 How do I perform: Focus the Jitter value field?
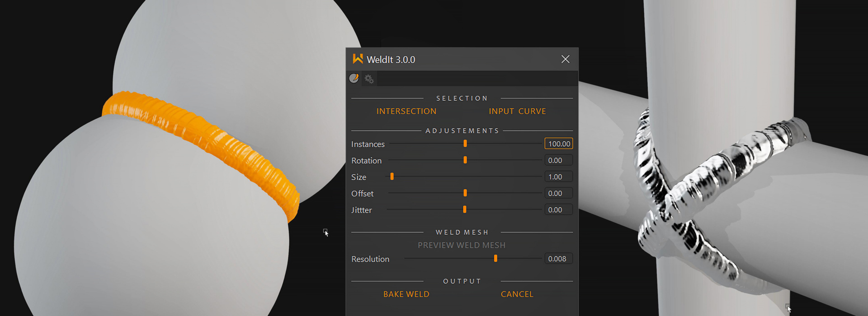(559, 209)
